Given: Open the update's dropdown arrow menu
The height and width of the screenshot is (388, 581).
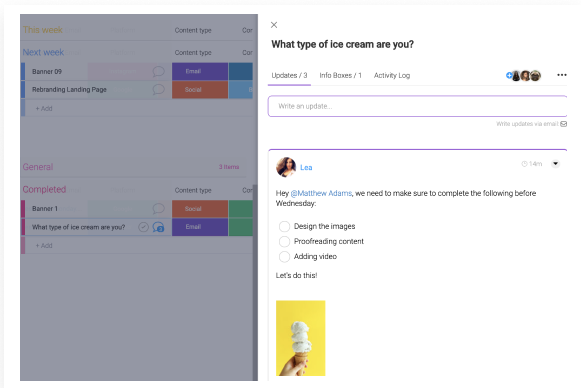Looking at the screenshot, I should pos(555,164).
